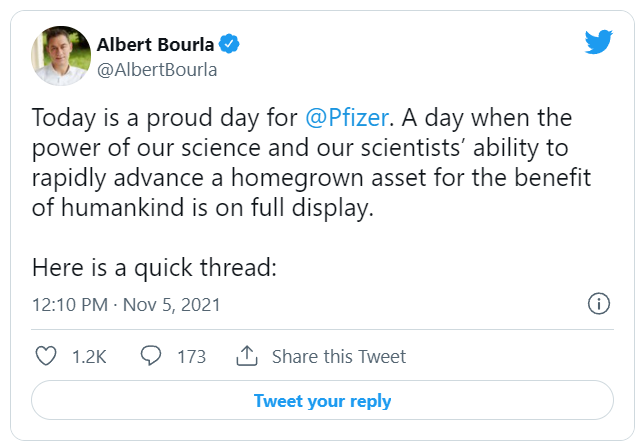Click the heart like icon
This screenshot has width=644, height=448.
click(46, 356)
